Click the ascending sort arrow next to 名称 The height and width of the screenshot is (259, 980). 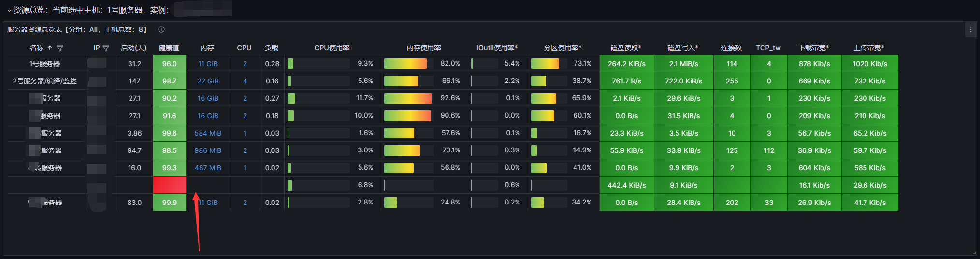pyautogui.click(x=50, y=48)
